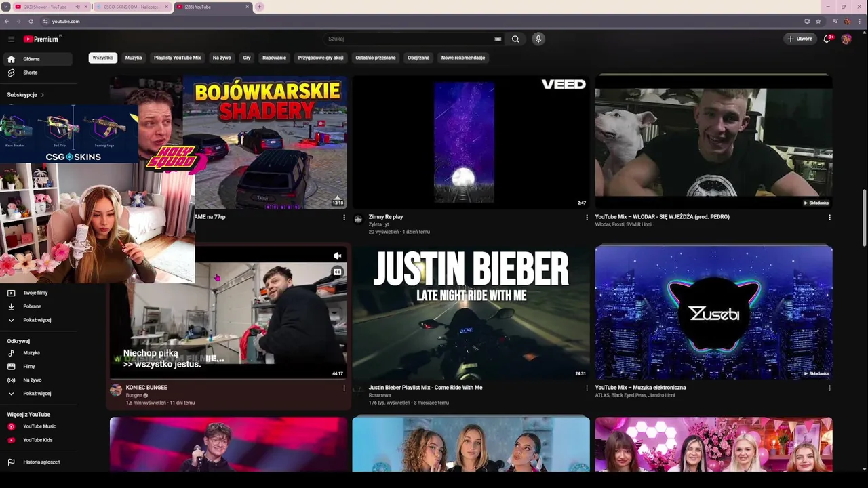This screenshot has height=488, width=868.
Task: Click the youtube.com address bar
Action: (x=420, y=21)
